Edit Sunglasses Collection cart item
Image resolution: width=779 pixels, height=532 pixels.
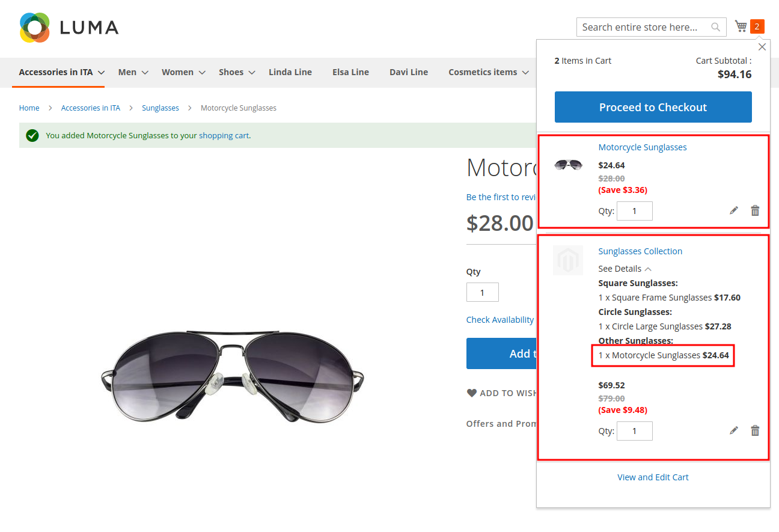point(734,430)
